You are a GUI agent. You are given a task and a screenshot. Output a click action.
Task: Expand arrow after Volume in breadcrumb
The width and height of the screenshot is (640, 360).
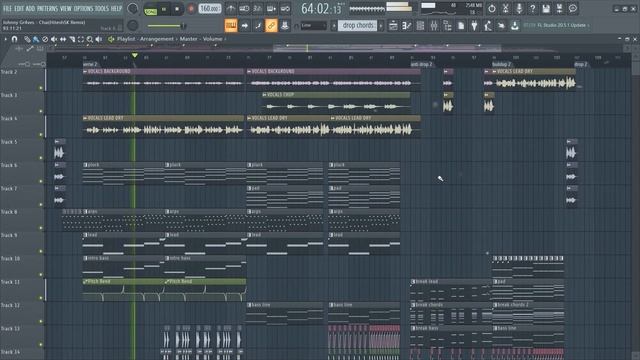(225, 39)
